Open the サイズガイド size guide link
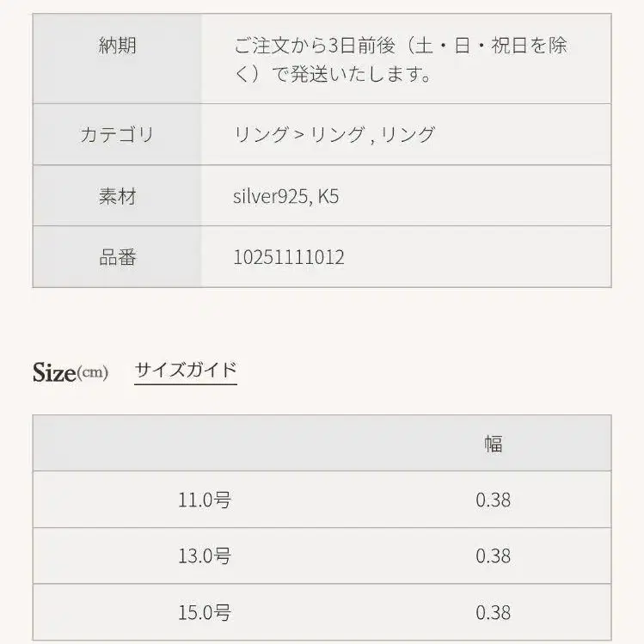Image resolution: width=644 pixels, height=644 pixels. (185, 371)
